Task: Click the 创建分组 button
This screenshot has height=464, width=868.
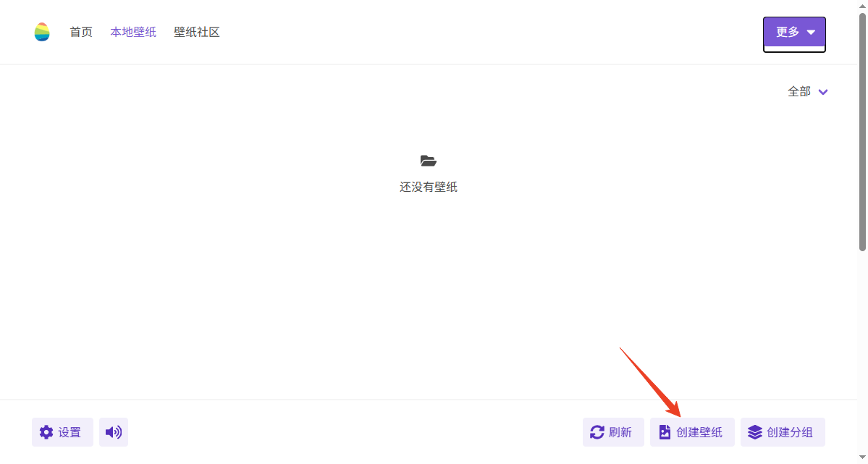Action: (x=783, y=432)
